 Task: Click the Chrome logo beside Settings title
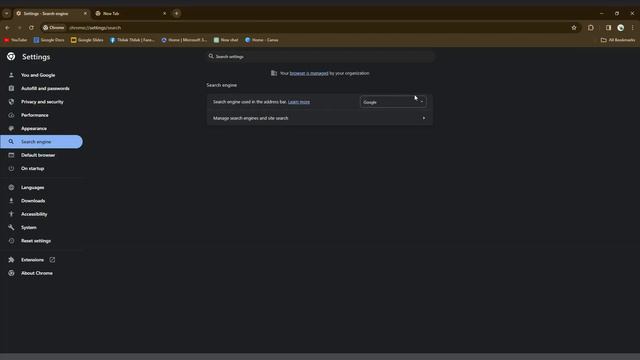pyautogui.click(x=11, y=57)
